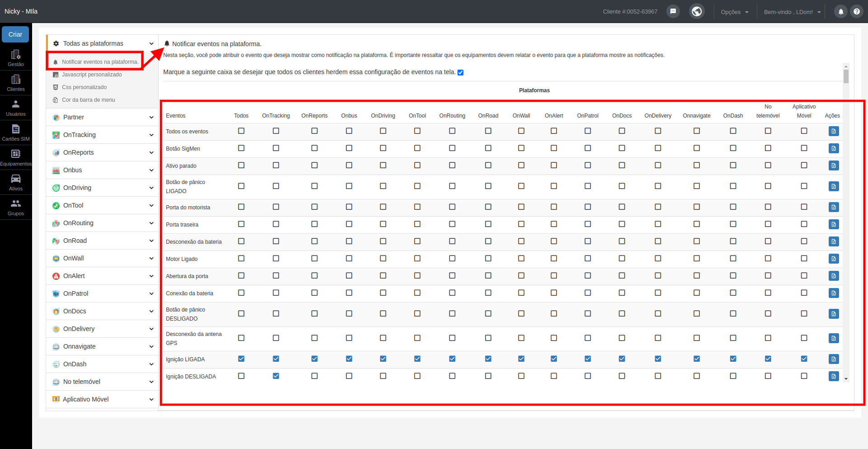Screen dimensions: 868x449
Task: Click the notification bell in the top bar
Action: [841, 12]
